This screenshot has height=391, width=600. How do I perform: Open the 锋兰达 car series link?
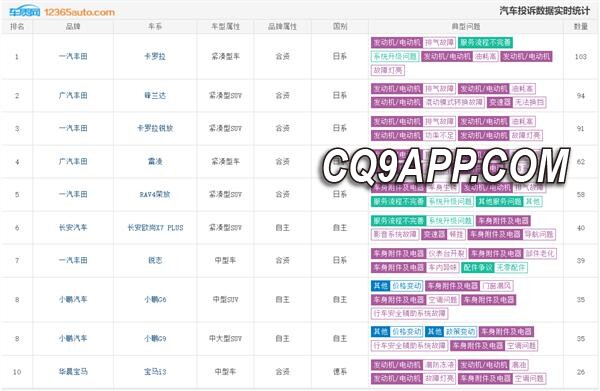(155, 95)
